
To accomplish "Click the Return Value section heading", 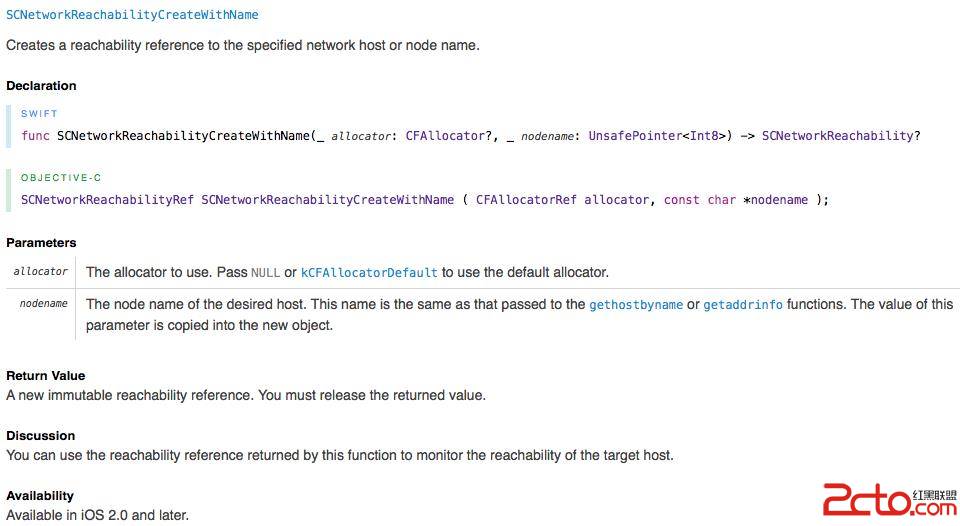I will click(x=46, y=376).
